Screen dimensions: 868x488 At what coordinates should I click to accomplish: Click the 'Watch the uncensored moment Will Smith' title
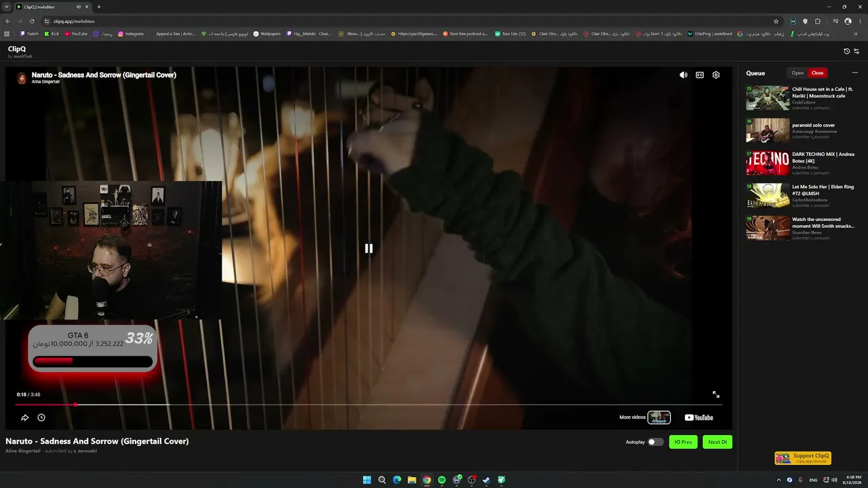(823, 222)
